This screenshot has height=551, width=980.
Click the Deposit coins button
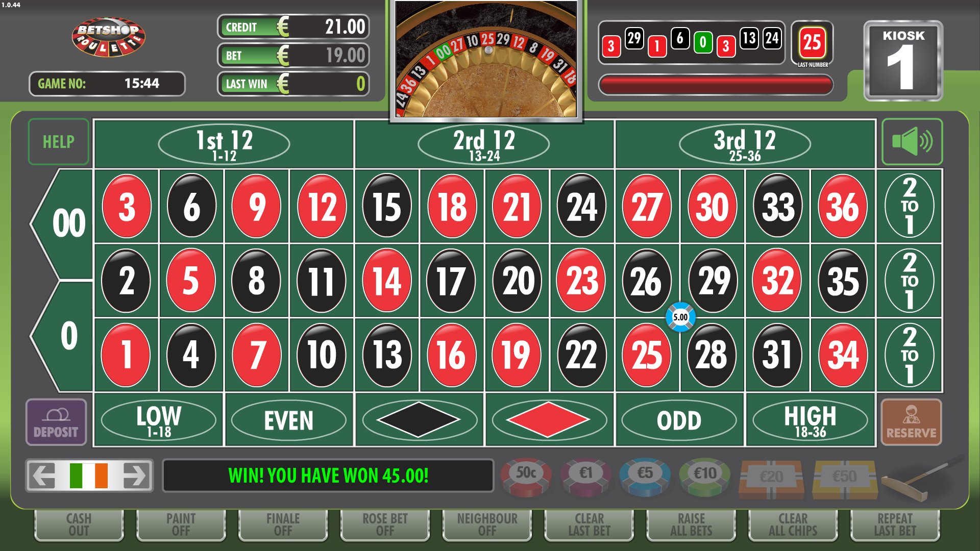[56, 422]
